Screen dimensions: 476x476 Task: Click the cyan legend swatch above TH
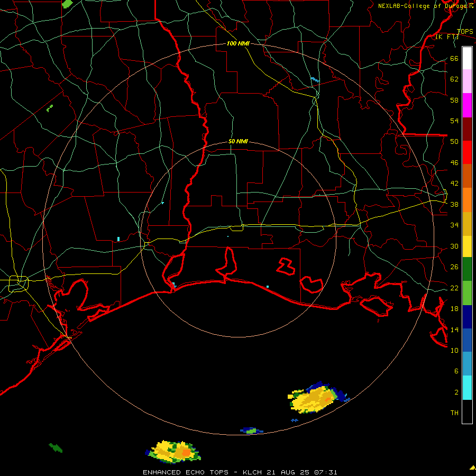point(467,388)
